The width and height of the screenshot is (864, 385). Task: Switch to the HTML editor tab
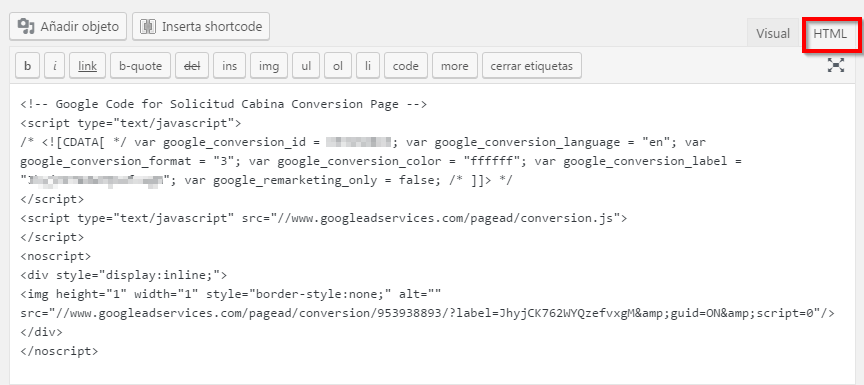tap(830, 34)
